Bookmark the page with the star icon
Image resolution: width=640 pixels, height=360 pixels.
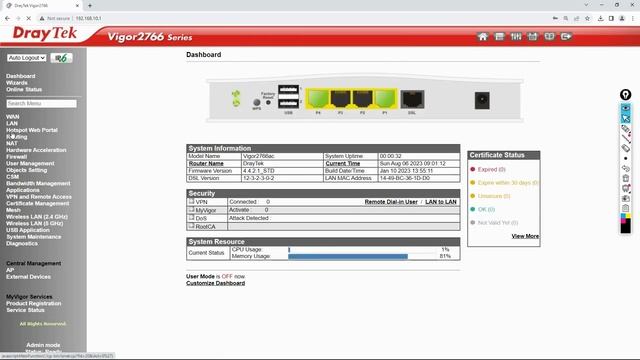click(x=587, y=18)
